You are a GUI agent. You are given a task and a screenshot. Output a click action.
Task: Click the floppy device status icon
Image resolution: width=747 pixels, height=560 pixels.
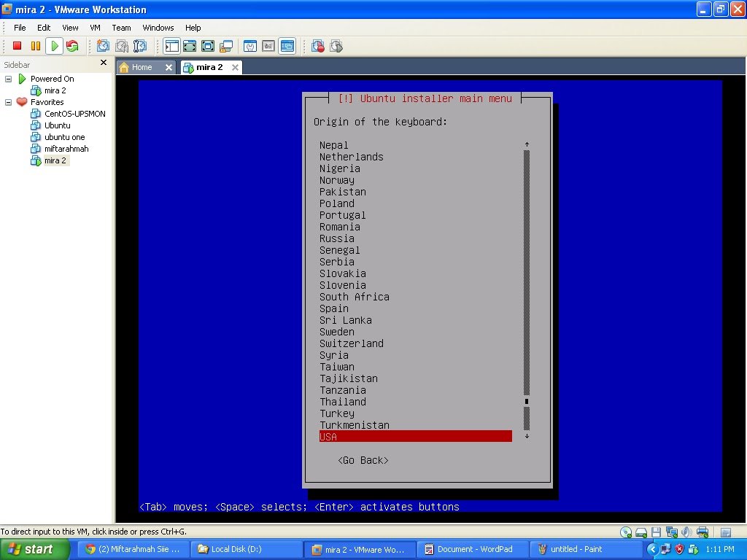[x=656, y=532]
